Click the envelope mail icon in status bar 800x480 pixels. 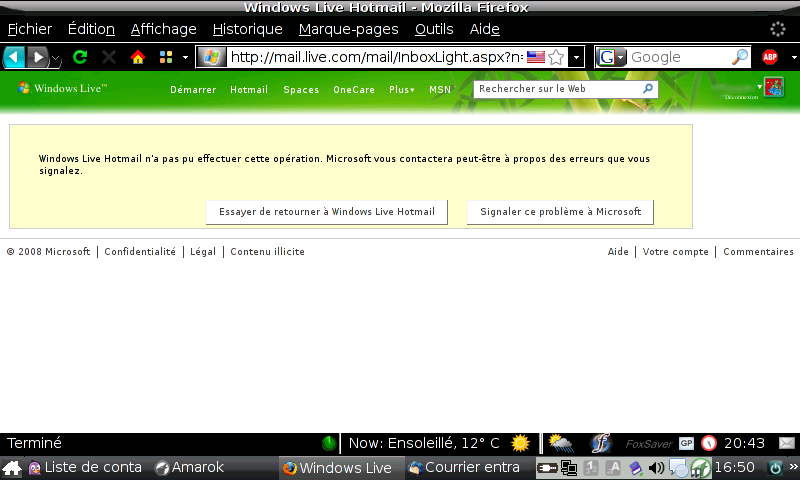click(x=787, y=443)
